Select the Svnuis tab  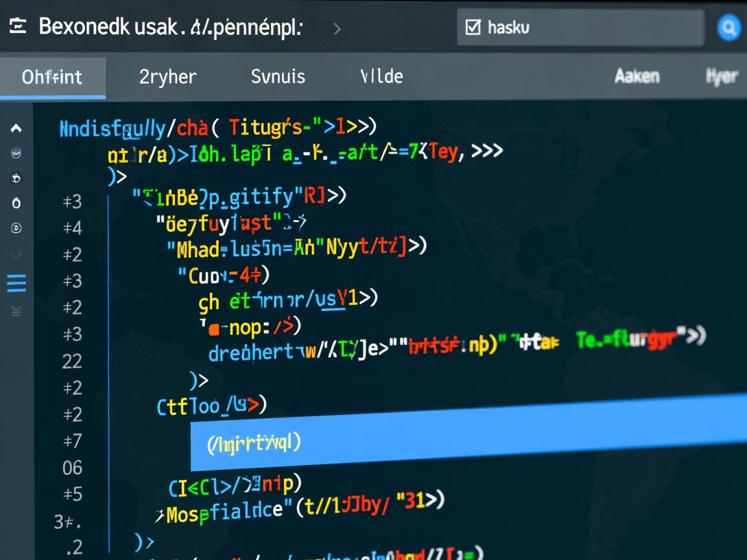pyautogui.click(x=278, y=76)
